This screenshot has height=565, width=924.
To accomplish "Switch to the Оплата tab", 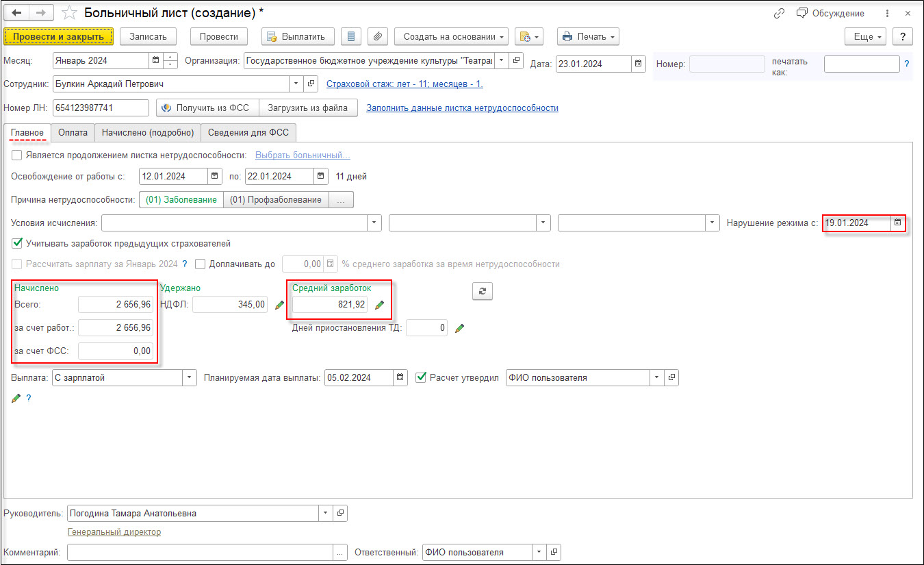I will pos(73,132).
